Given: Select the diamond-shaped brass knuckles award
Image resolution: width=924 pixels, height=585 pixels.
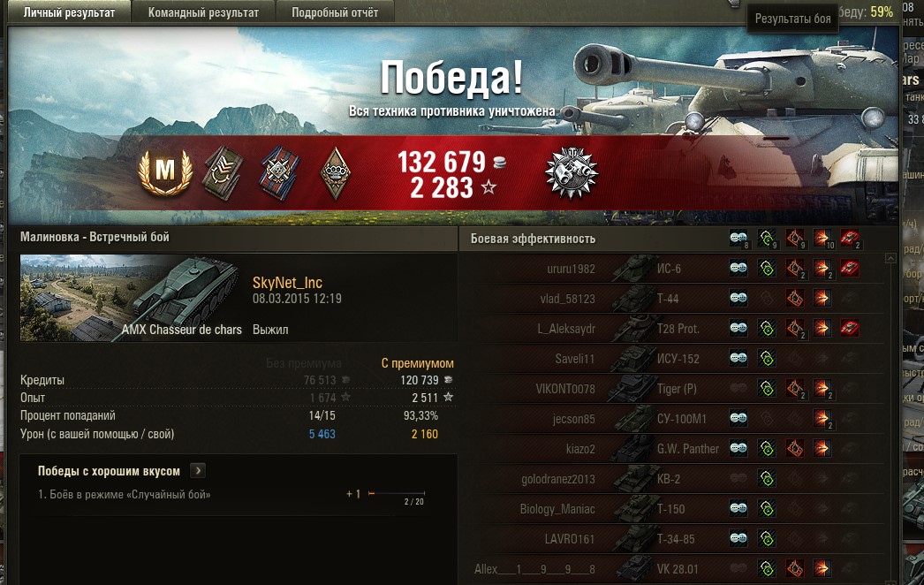Looking at the screenshot, I should (x=335, y=173).
